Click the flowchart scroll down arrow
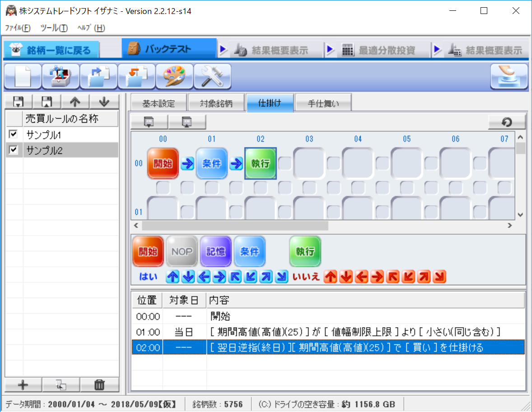 coord(520,215)
